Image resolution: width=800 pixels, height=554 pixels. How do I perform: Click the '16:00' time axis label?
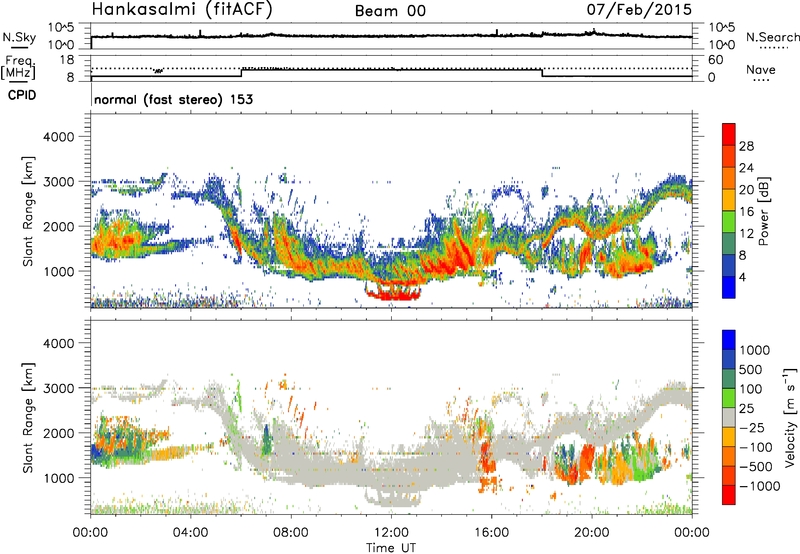tap(491, 533)
